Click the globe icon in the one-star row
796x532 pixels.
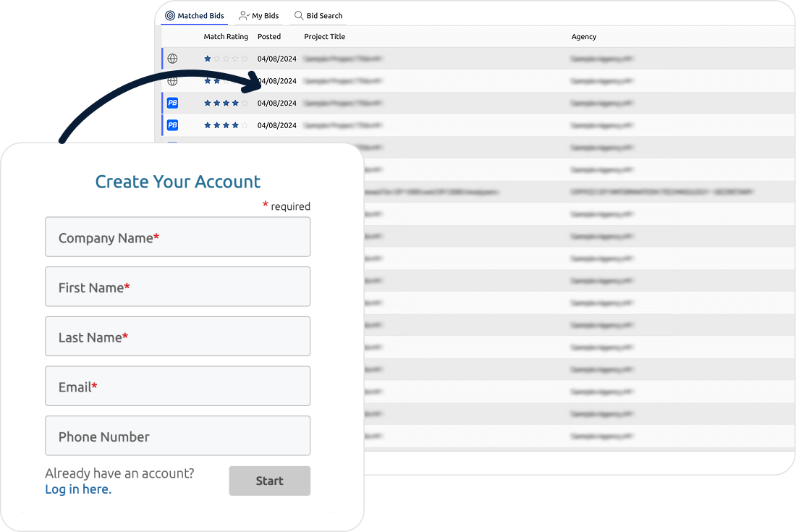coord(173,59)
